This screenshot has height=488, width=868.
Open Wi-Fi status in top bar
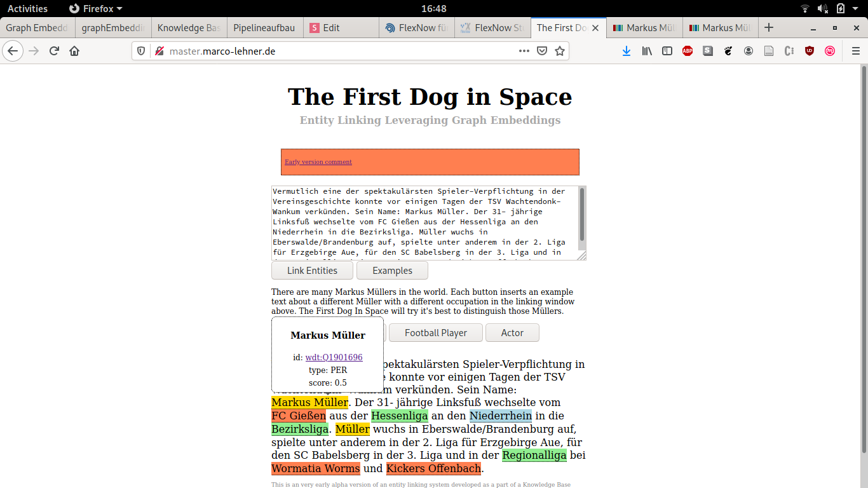pyautogui.click(x=805, y=8)
